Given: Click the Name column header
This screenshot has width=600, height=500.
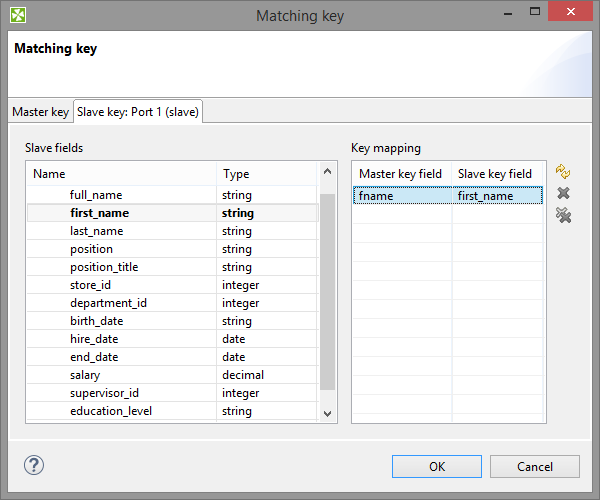Looking at the screenshot, I should click(120, 174).
